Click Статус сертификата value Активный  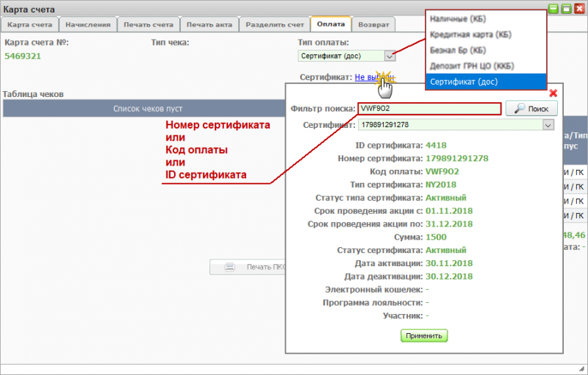pos(445,251)
